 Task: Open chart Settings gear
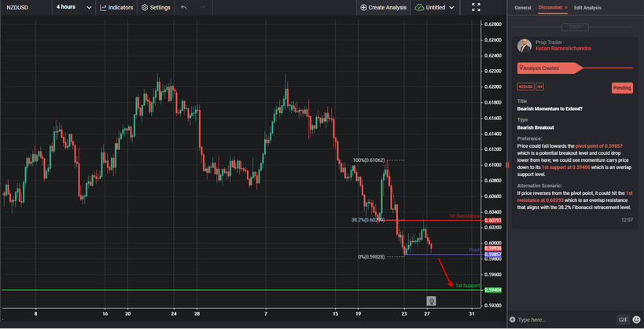point(145,8)
